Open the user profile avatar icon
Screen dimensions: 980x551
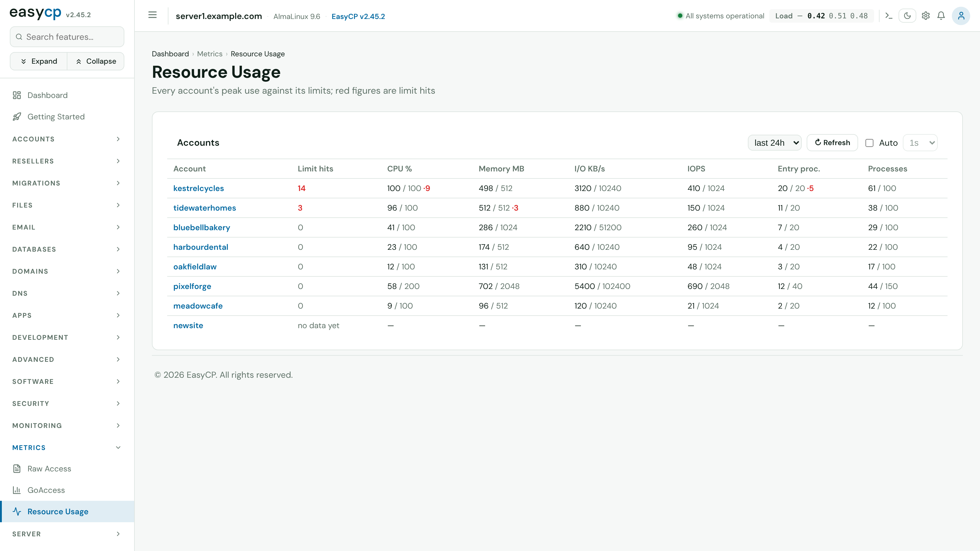[x=961, y=16]
